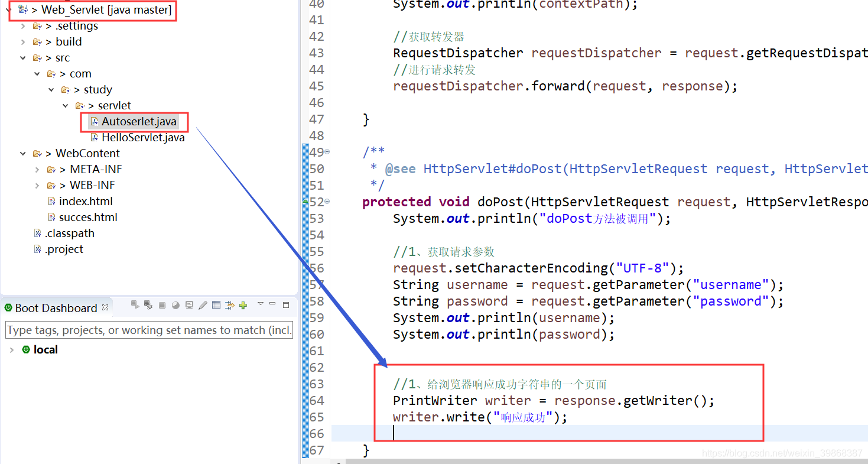The width and height of the screenshot is (868, 464).
Task: Click the editor horizontal scrollbar
Action: click(607, 461)
